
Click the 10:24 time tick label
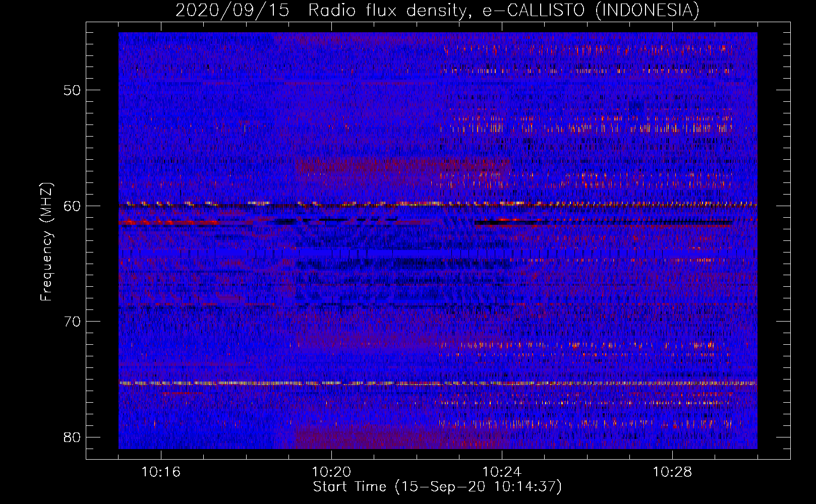[502, 472]
